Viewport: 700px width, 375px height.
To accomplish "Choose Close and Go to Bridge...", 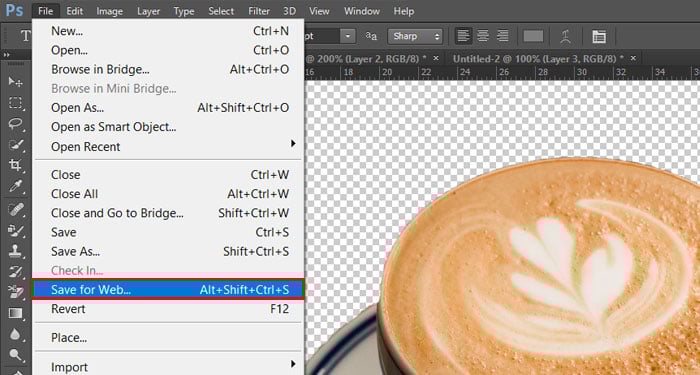I will point(168,213).
